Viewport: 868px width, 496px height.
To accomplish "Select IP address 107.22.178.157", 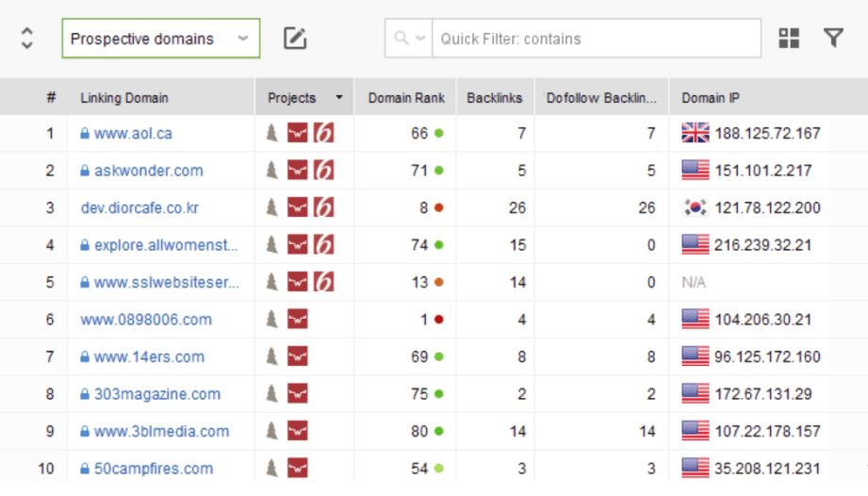I will [x=767, y=431].
